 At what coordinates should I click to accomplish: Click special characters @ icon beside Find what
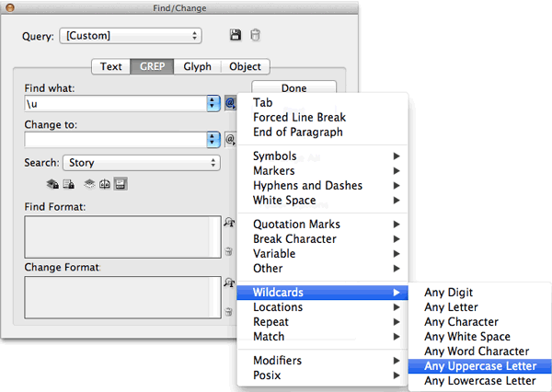coord(230,104)
